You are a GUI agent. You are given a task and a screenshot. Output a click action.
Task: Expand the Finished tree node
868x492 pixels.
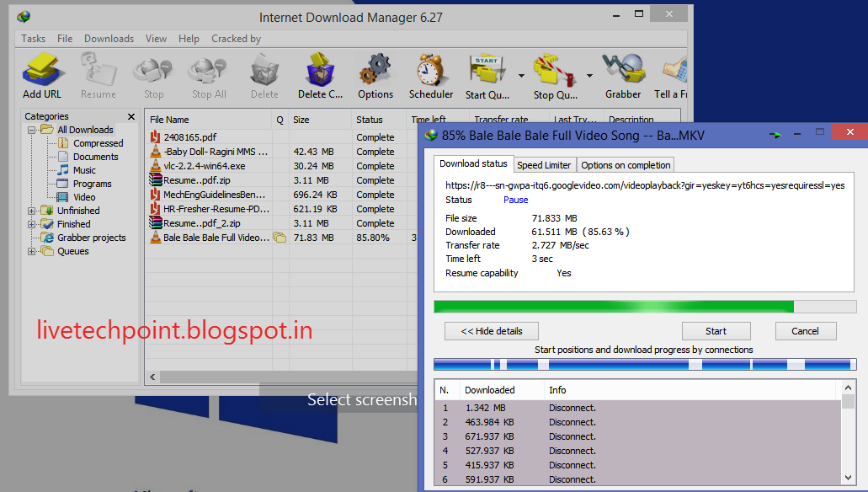tap(31, 224)
